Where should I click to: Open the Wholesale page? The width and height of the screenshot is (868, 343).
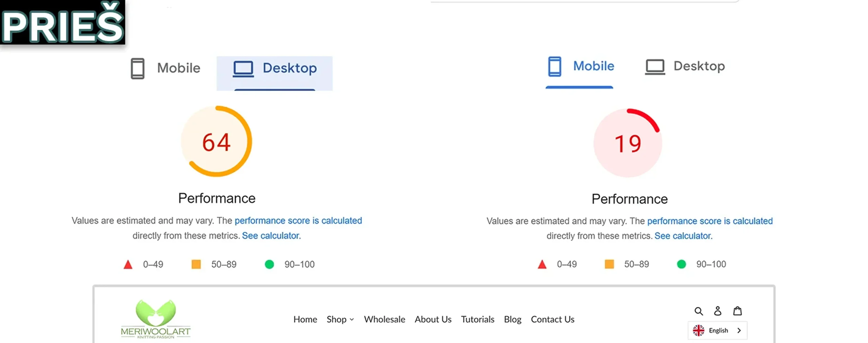[x=384, y=319]
